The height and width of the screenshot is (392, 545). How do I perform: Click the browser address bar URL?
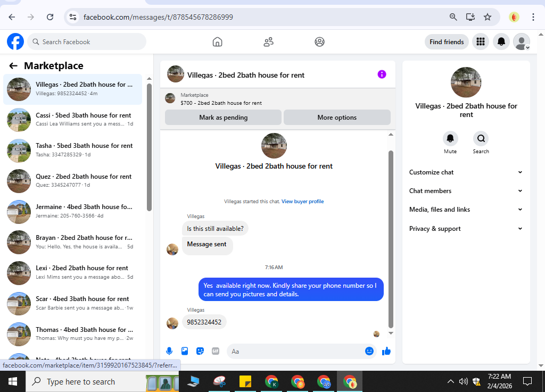158,17
